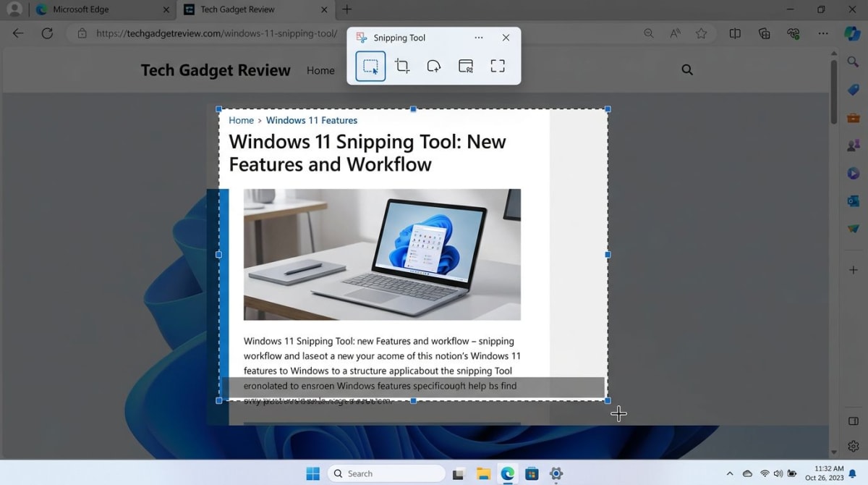Open the Edge profile avatar
This screenshot has width=868, height=485.
tap(14, 9)
